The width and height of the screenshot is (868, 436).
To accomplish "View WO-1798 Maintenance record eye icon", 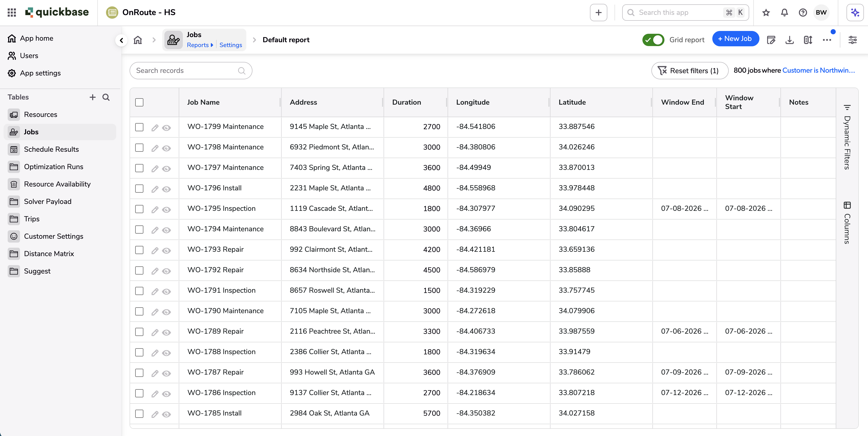I will coord(166,148).
